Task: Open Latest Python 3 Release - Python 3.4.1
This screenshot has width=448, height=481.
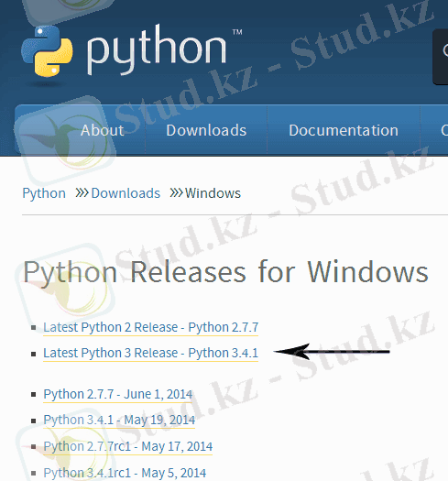Action: coord(150,353)
